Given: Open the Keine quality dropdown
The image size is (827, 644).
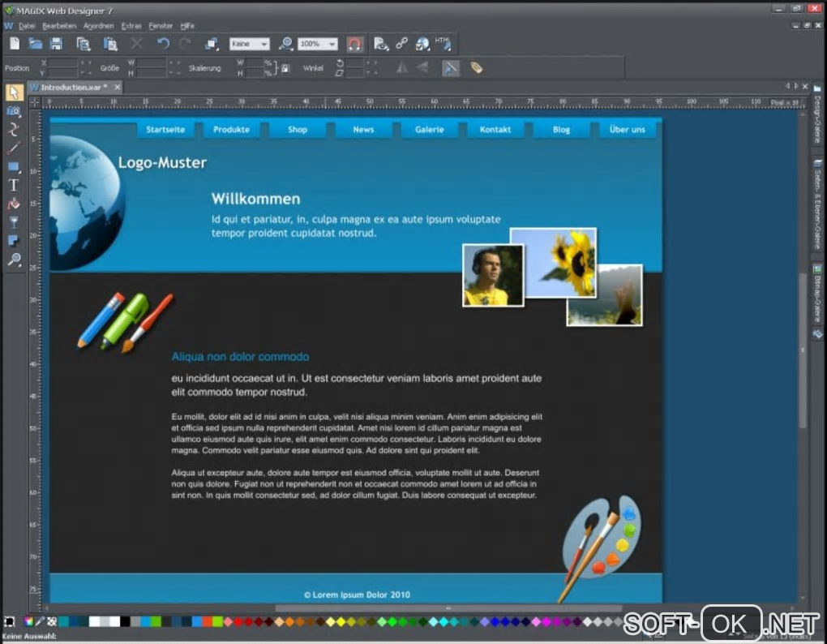Looking at the screenshot, I should pos(250,44).
